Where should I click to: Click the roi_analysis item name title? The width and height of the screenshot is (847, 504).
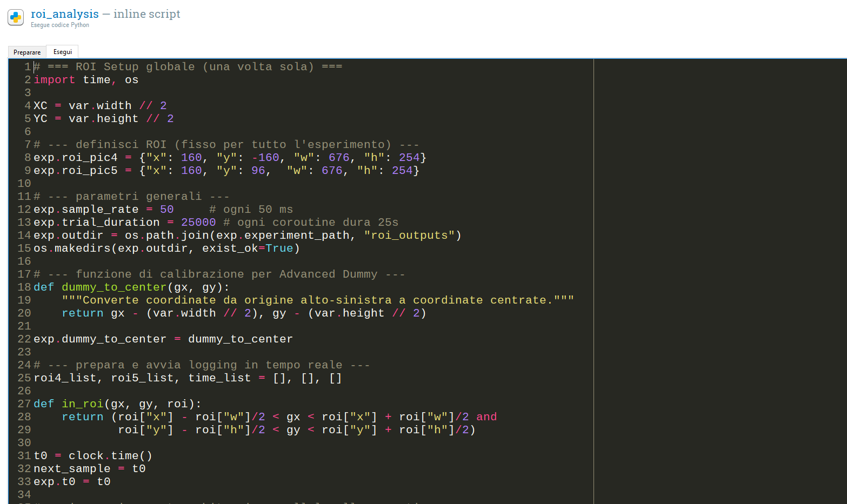(x=65, y=14)
